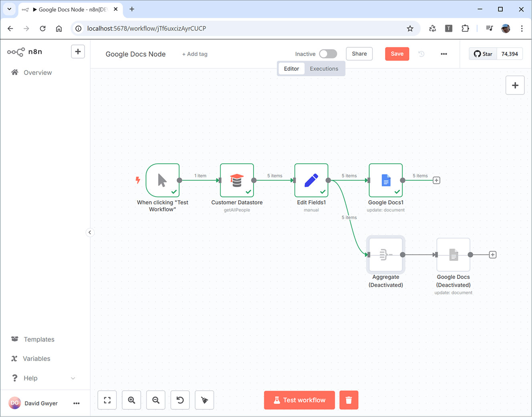
Task: Click the Chrome profile avatar
Action: pos(506,28)
